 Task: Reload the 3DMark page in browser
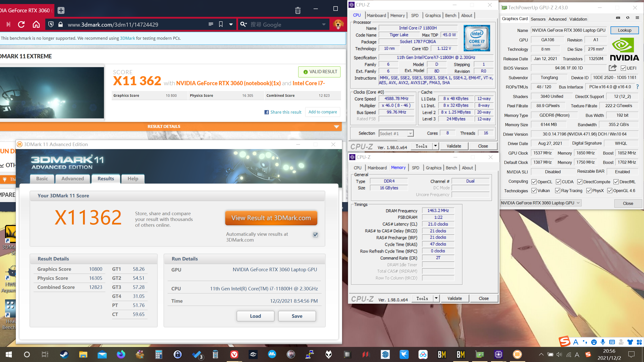pos(21,24)
